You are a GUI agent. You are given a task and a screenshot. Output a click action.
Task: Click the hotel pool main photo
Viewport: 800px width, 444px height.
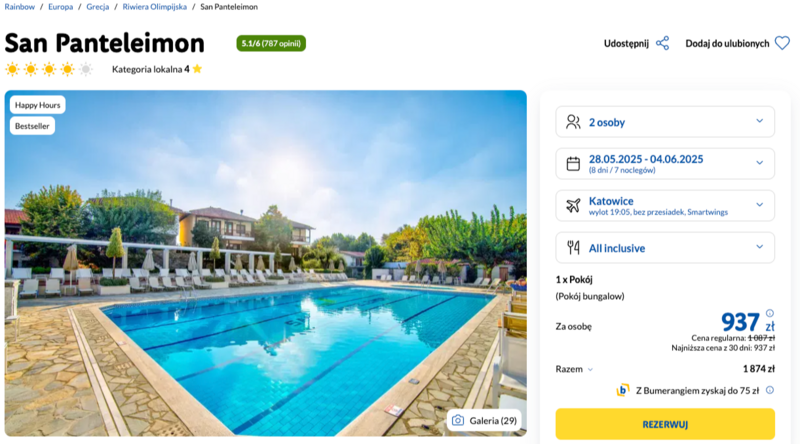click(x=265, y=263)
